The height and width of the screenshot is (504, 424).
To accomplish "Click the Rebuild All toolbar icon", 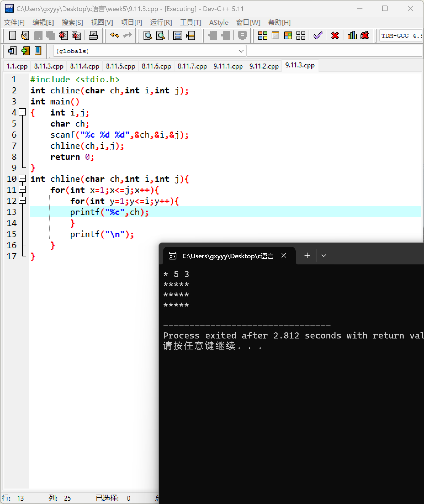I will pos(301,35).
